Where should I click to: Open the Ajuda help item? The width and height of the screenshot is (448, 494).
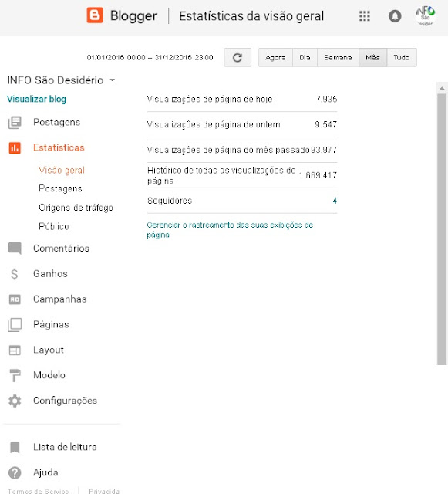click(45, 472)
